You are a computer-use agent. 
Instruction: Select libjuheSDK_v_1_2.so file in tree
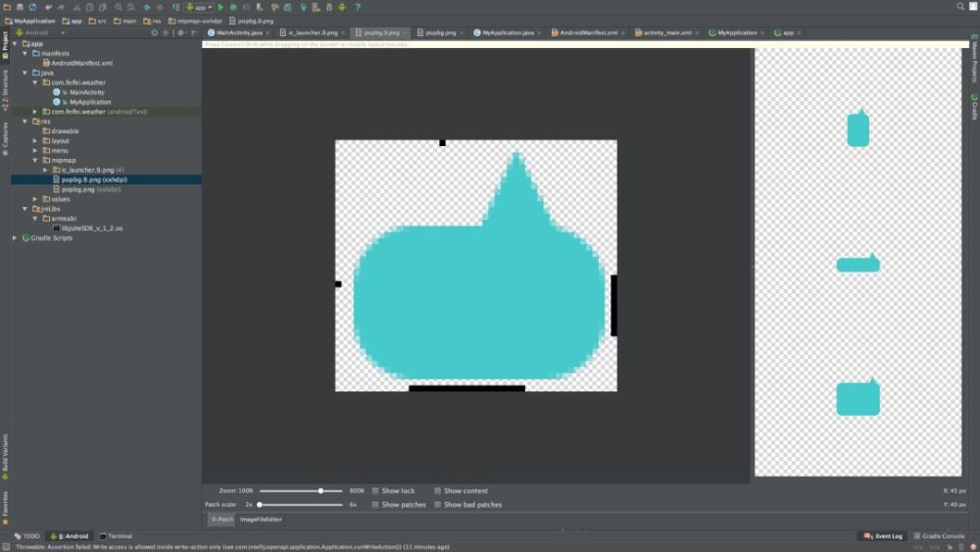point(92,228)
